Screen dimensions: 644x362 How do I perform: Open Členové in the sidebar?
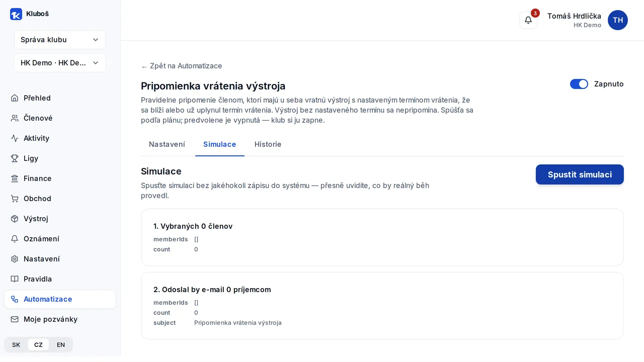(x=60, y=118)
